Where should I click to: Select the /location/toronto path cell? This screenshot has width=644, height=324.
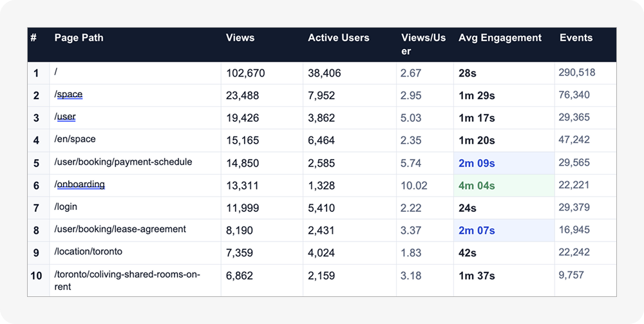pyautogui.click(x=88, y=252)
